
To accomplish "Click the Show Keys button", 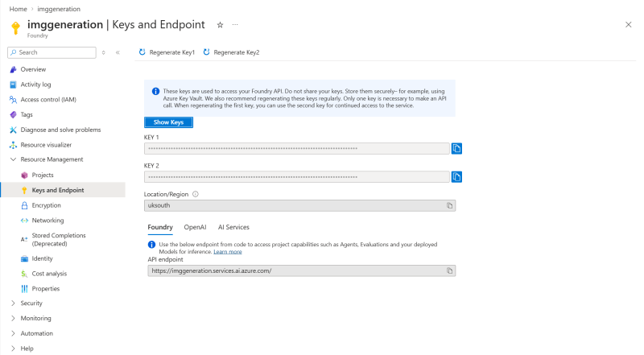I will 168,122.
